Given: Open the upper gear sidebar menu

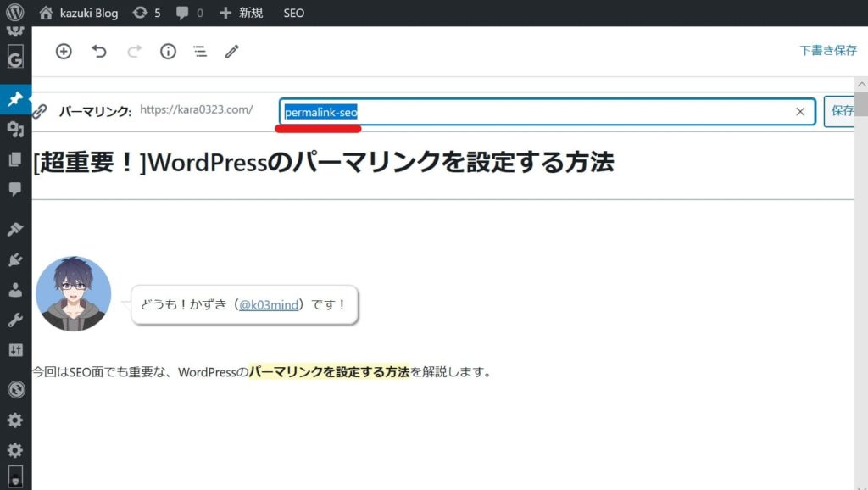Looking at the screenshot, I should coord(15,420).
